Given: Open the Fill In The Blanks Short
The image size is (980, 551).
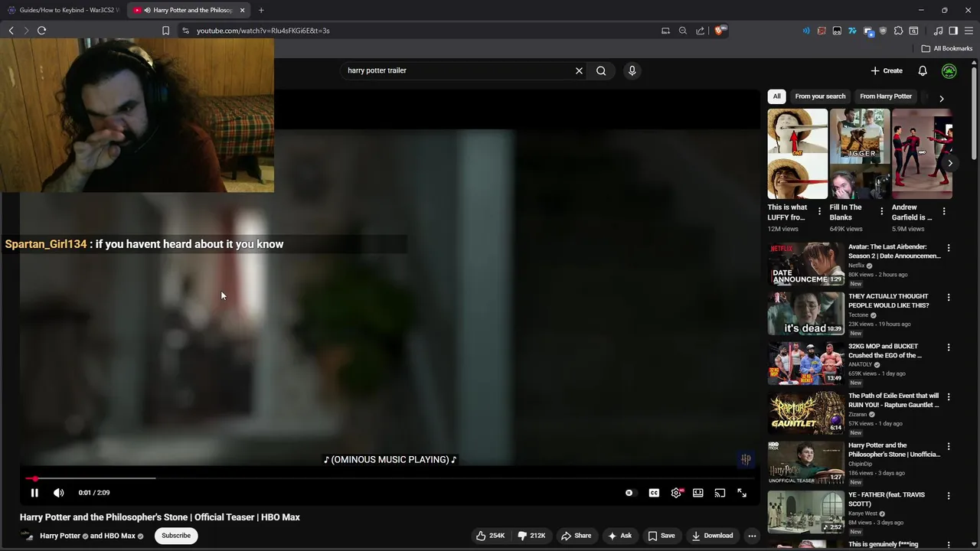Looking at the screenshot, I should pyautogui.click(x=860, y=154).
